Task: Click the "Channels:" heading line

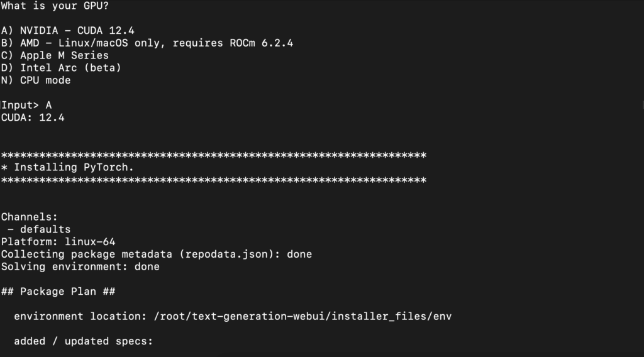Action: [x=30, y=217]
